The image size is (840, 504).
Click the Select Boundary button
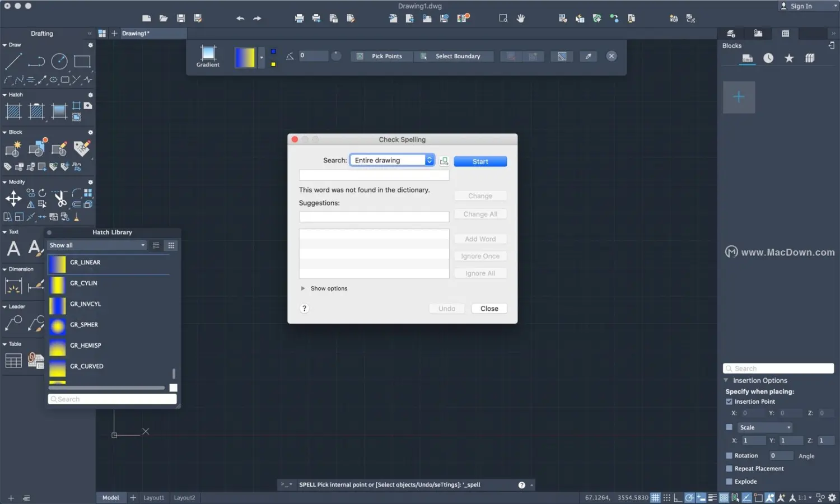(454, 56)
